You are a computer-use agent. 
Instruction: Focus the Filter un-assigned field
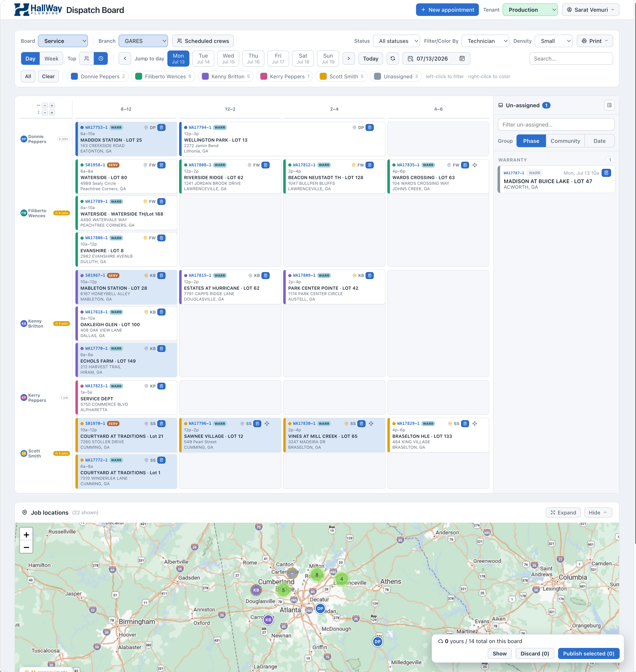(556, 124)
